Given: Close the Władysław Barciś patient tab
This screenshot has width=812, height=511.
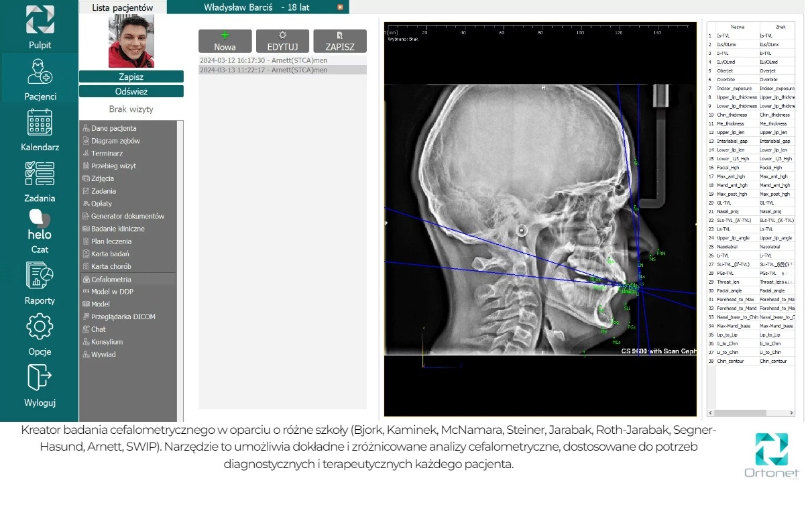Looking at the screenshot, I should [340, 7].
